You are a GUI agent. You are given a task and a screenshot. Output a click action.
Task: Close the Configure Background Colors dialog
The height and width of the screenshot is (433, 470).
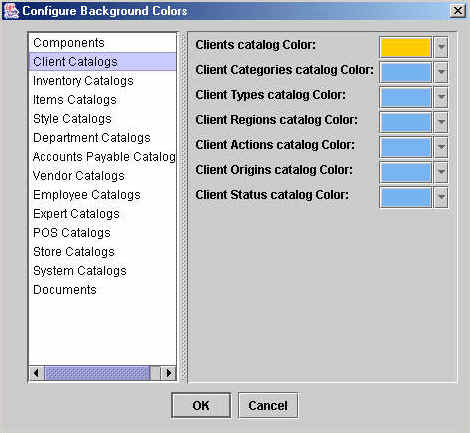pos(458,11)
